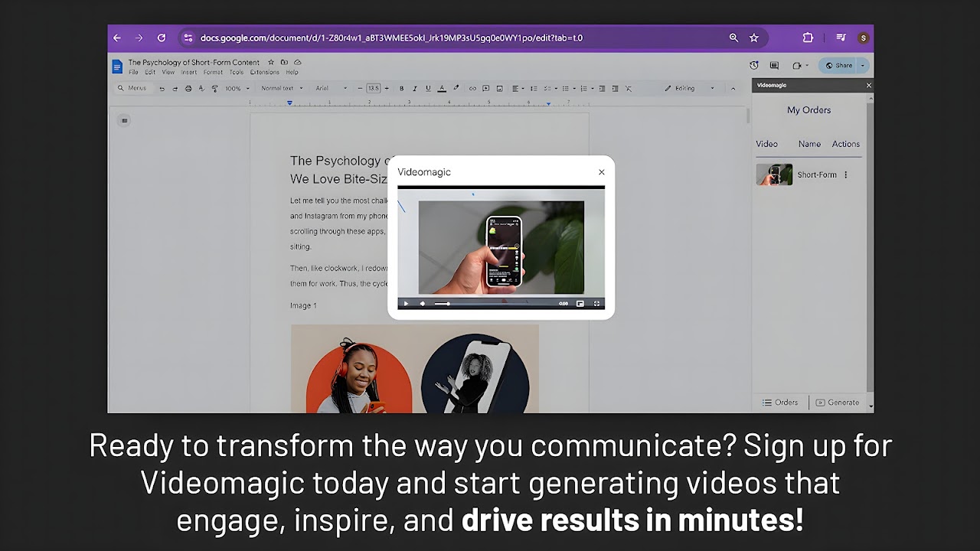Open site information icon beside the URL
The image size is (980, 551).
188,37
